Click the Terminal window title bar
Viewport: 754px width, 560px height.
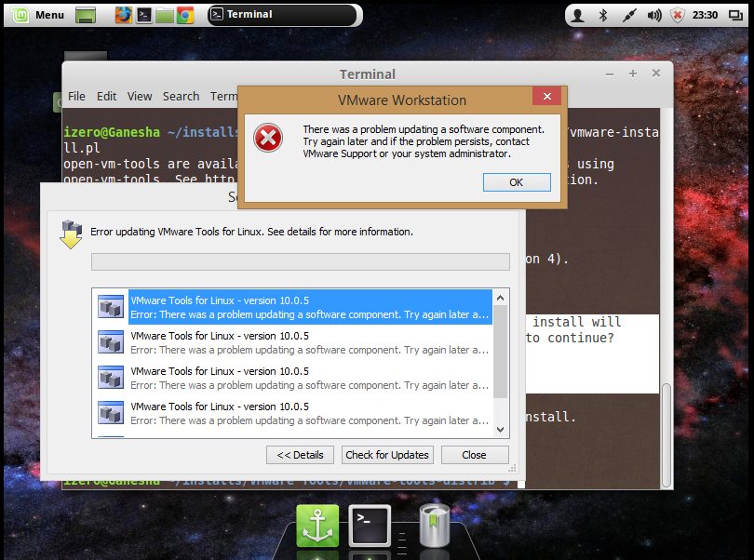click(x=368, y=74)
